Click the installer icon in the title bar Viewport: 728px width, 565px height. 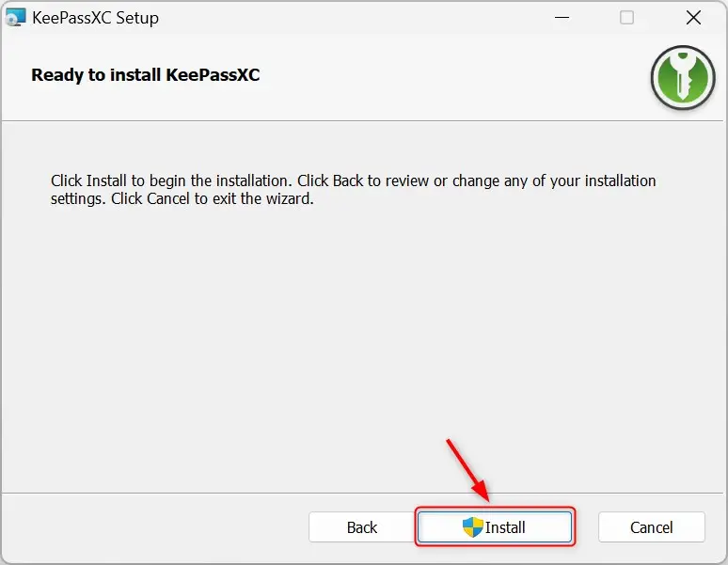15,18
